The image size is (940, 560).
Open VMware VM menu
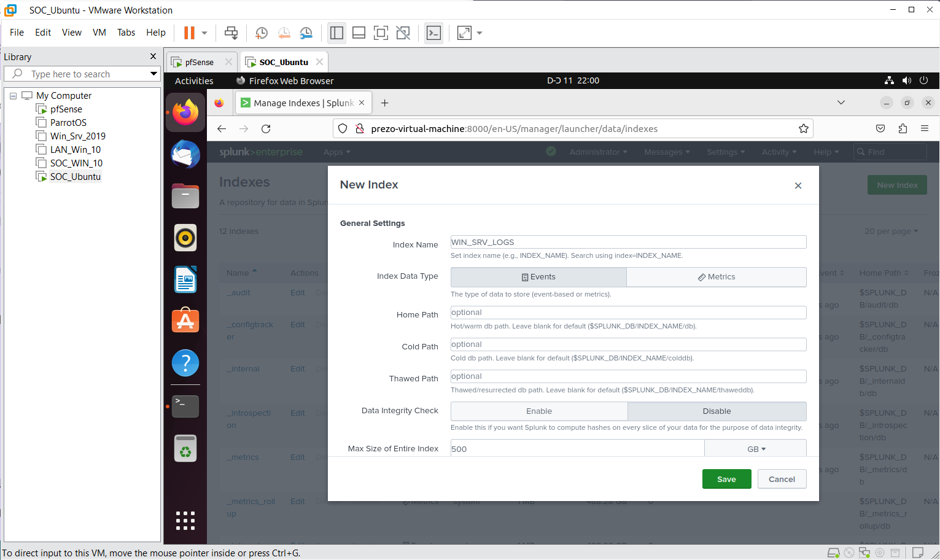pyautogui.click(x=99, y=33)
